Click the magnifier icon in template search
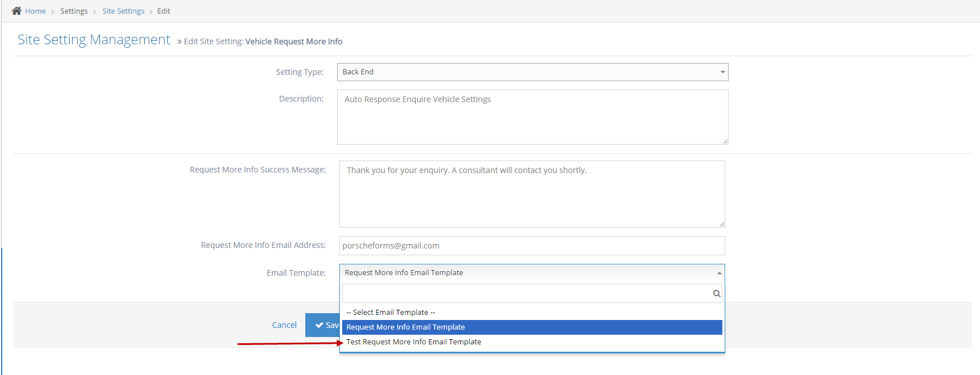The height and width of the screenshot is (375, 980). 716,293
